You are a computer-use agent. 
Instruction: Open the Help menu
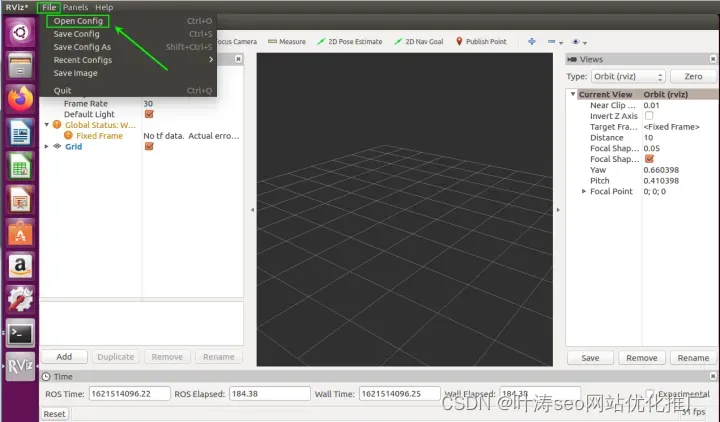point(104,7)
